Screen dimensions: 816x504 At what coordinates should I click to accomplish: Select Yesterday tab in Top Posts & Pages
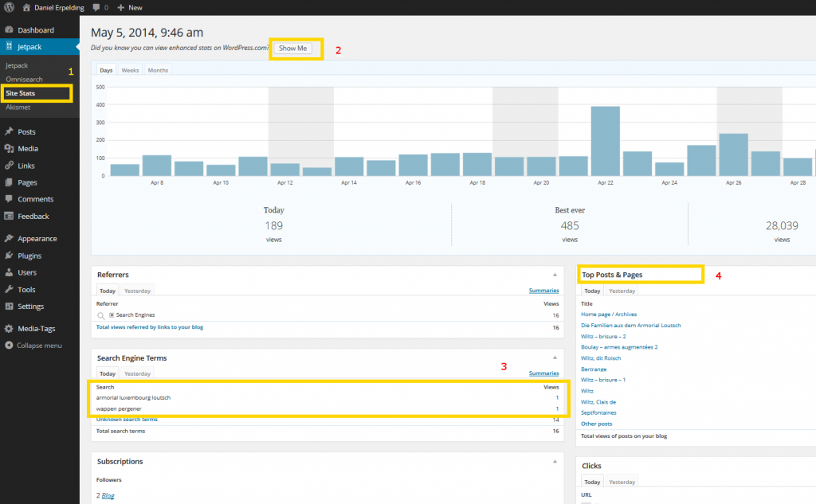[622, 291]
